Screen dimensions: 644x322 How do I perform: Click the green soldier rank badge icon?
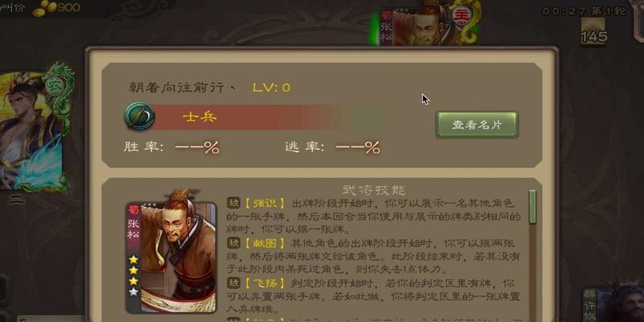click(139, 116)
